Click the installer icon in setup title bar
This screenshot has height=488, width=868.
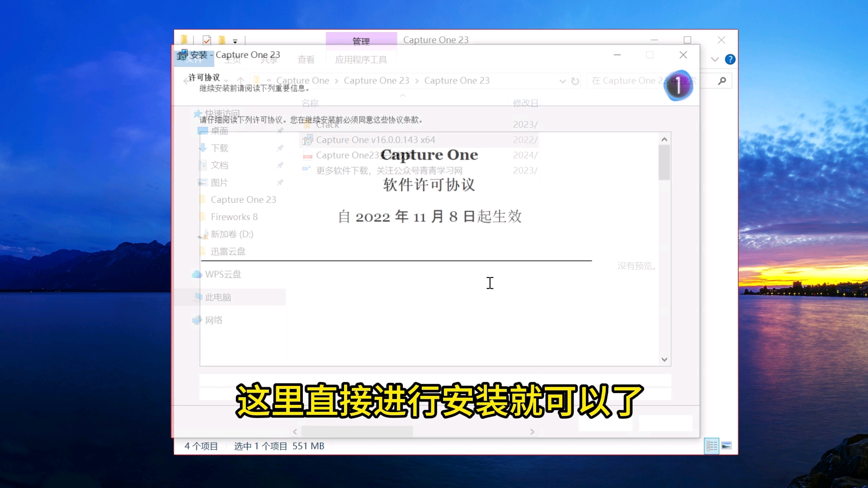tap(182, 55)
